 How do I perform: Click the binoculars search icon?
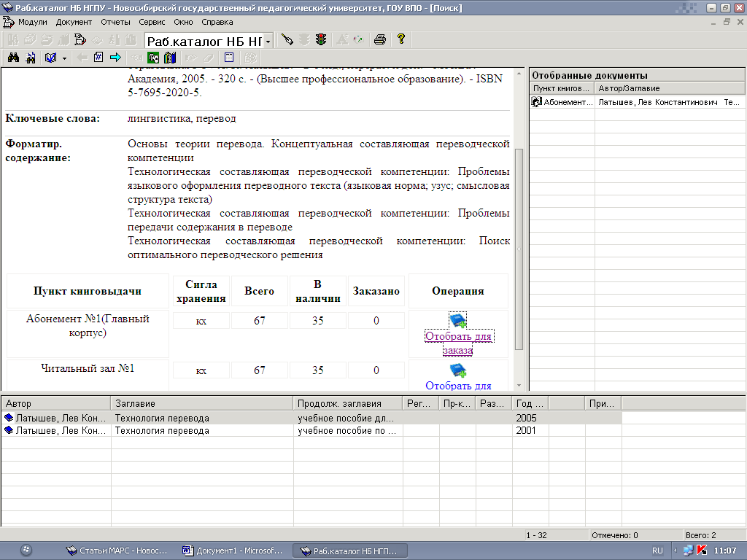pos(13,58)
